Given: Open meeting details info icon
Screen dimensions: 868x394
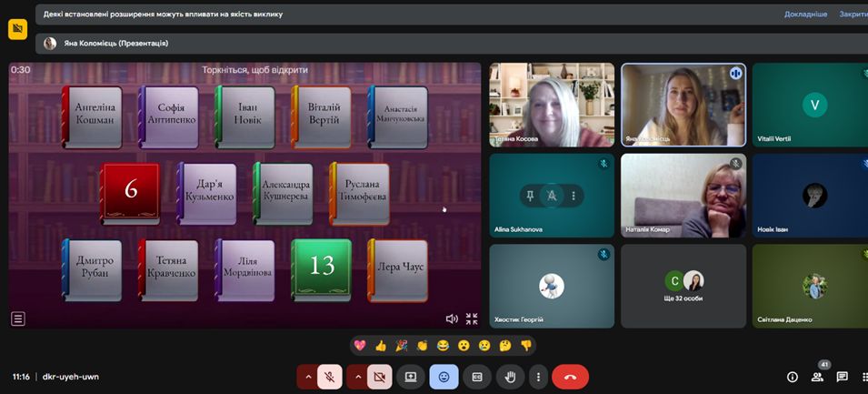Looking at the screenshot, I should tap(792, 377).
